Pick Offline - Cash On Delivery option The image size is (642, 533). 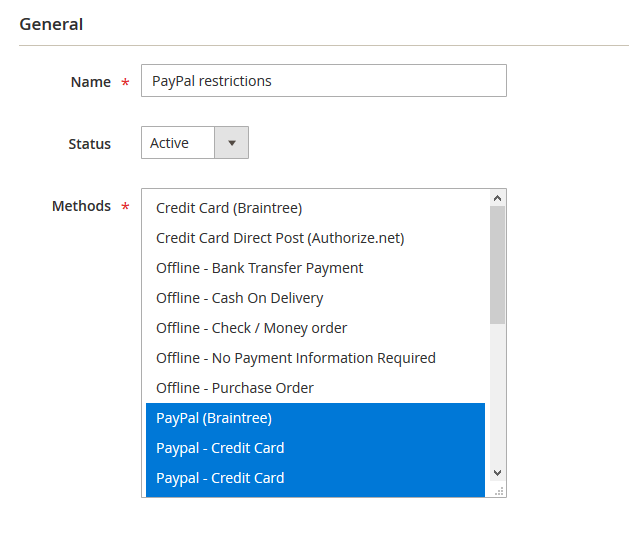pyautogui.click(x=240, y=298)
